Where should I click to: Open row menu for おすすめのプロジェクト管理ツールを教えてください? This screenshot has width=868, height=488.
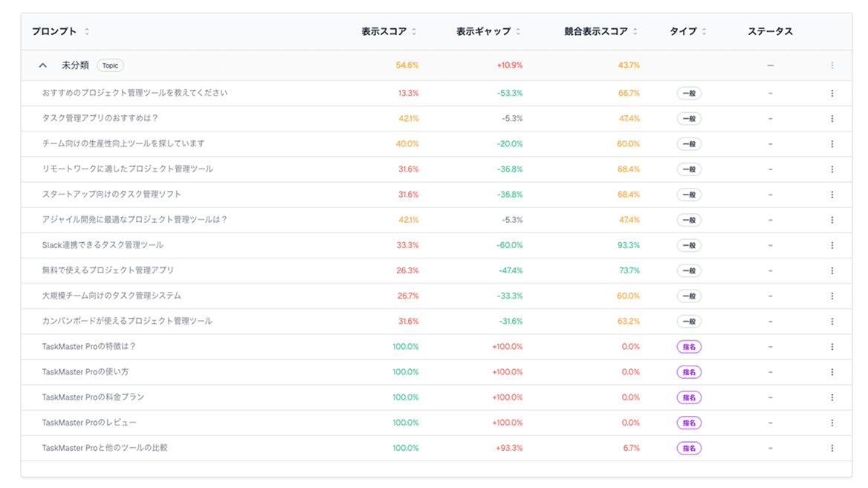click(x=832, y=94)
